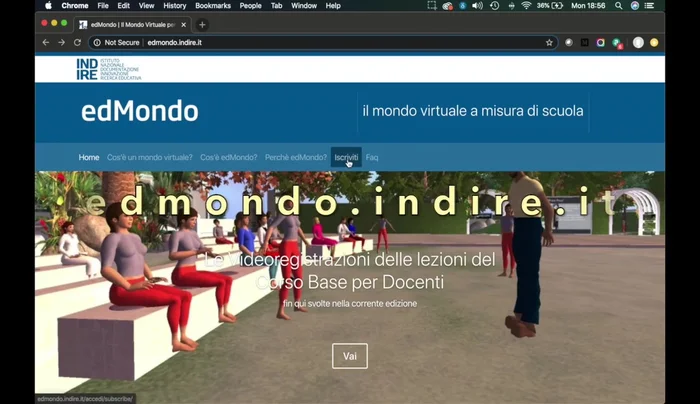Open the View menu
Image resolution: width=700 pixels, height=404 pixels.
click(x=146, y=6)
